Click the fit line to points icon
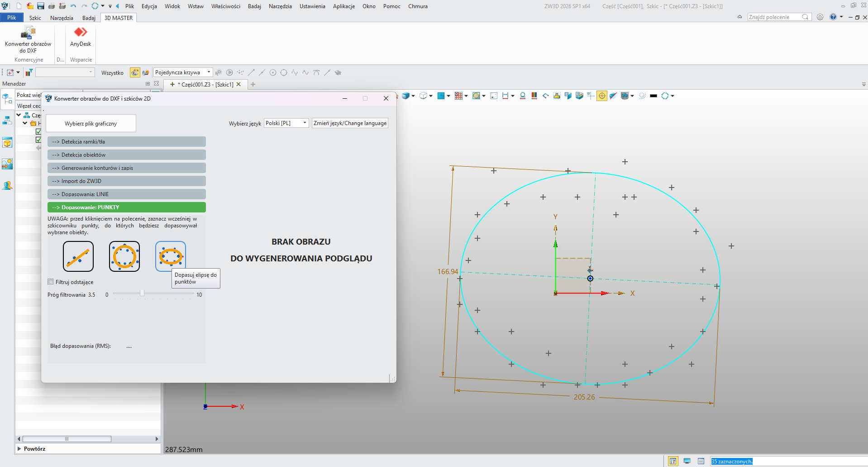868x467 pixels. click(x=78, y=256)
